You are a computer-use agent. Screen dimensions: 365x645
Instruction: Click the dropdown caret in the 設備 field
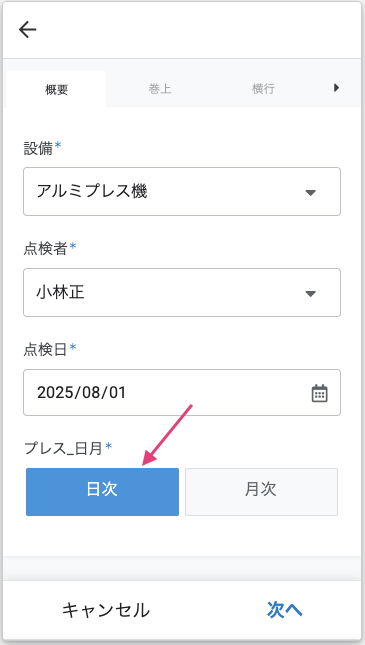(310, 192)
